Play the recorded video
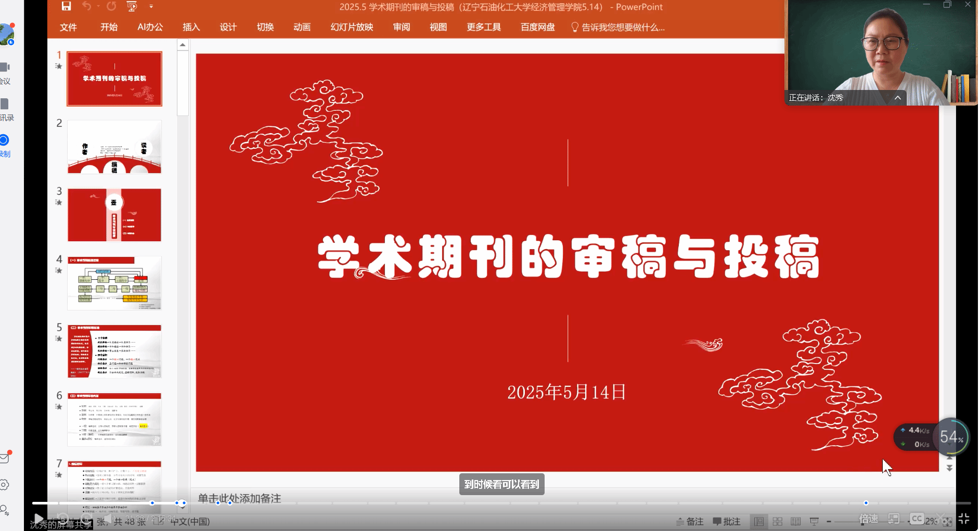Screen dimensions: 980x531 coord(38,519)
